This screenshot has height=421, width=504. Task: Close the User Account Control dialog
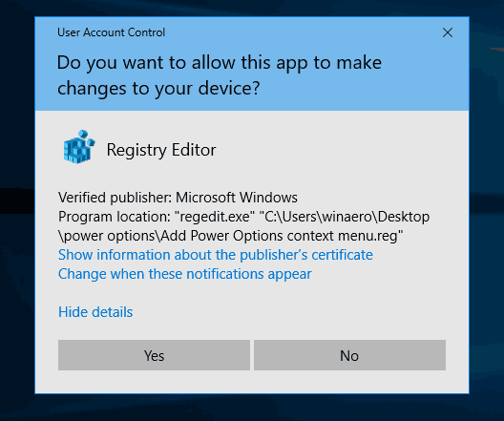click(448, 32)
